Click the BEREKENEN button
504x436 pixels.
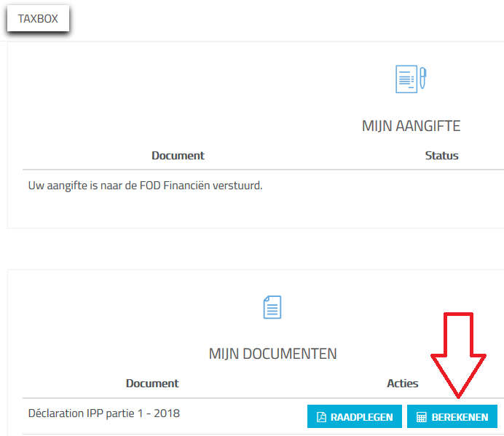pos(452,416)
